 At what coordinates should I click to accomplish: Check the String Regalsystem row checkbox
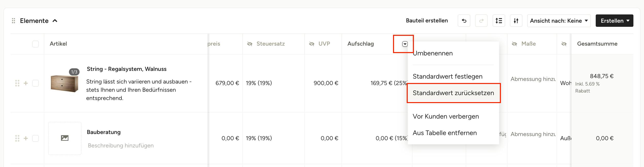36,83
